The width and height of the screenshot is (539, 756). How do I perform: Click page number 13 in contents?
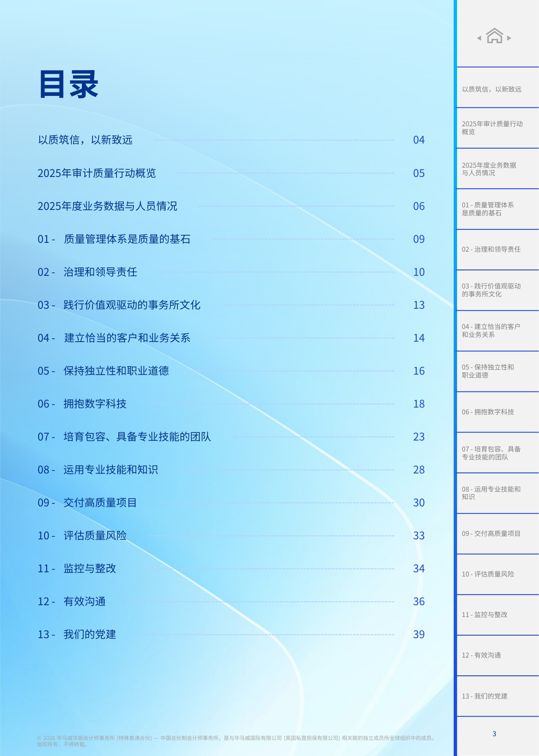[419, 305]
